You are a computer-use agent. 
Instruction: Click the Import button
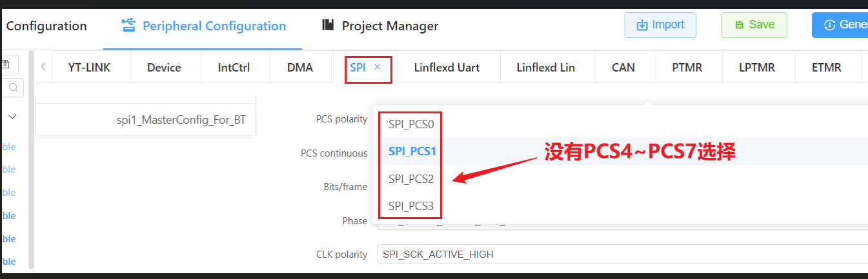coord(660,25)
